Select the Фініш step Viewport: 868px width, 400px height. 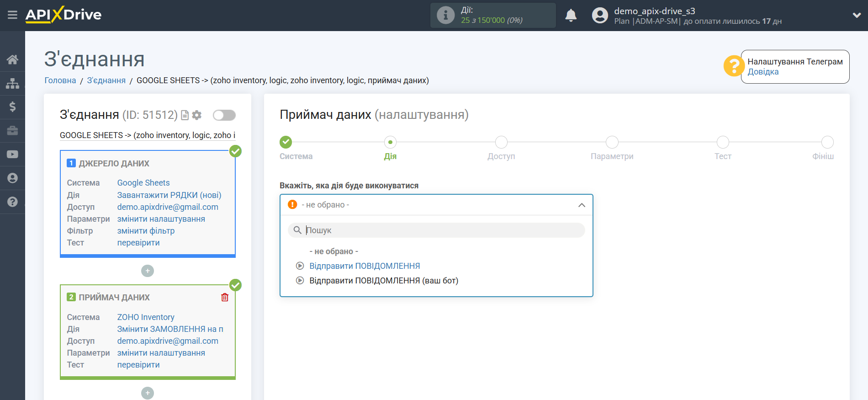click(x=827, y=142)
